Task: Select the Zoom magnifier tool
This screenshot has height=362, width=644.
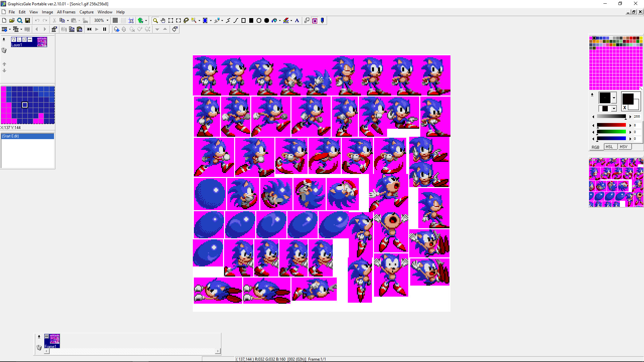Action: tap(155, 20)
